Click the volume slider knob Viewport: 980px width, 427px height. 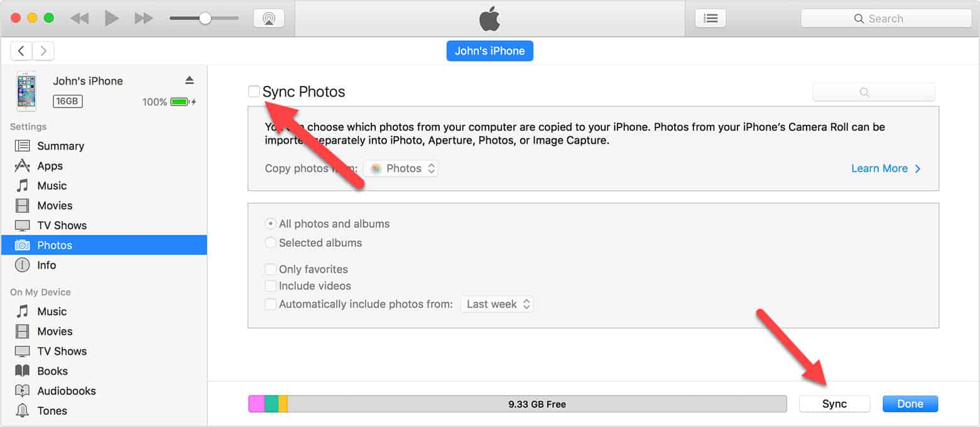coord(205,18)
